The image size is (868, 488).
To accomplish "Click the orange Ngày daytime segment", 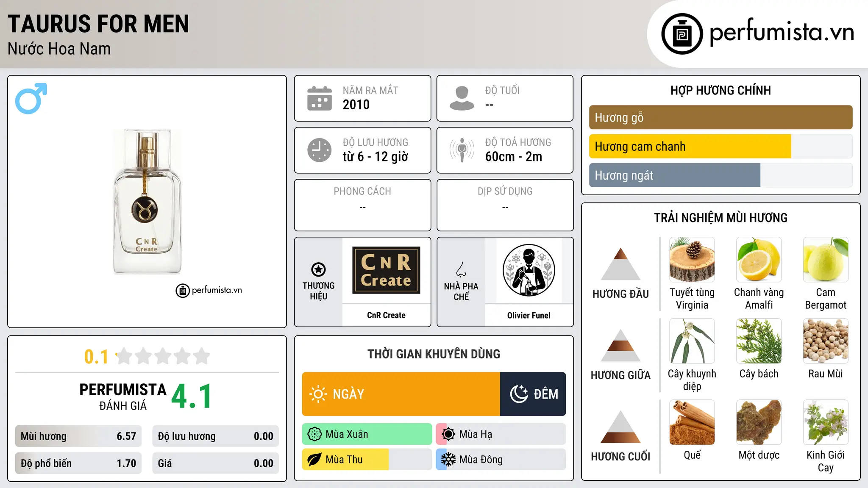I will click(x=401, y=394).
